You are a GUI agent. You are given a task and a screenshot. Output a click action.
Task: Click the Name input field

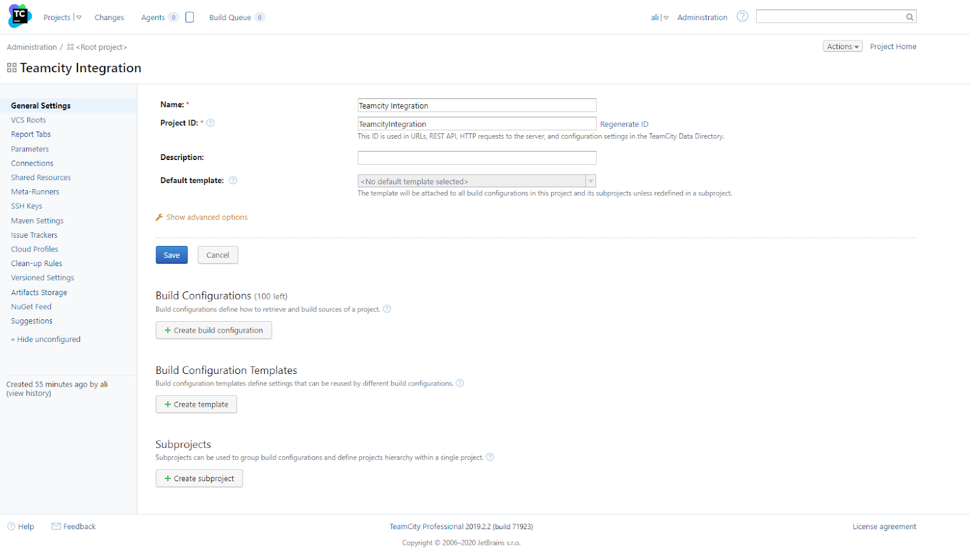(x=477, y=105)
